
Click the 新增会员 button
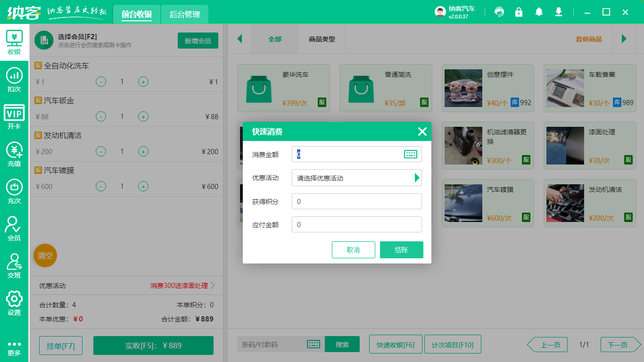[198, 41]
